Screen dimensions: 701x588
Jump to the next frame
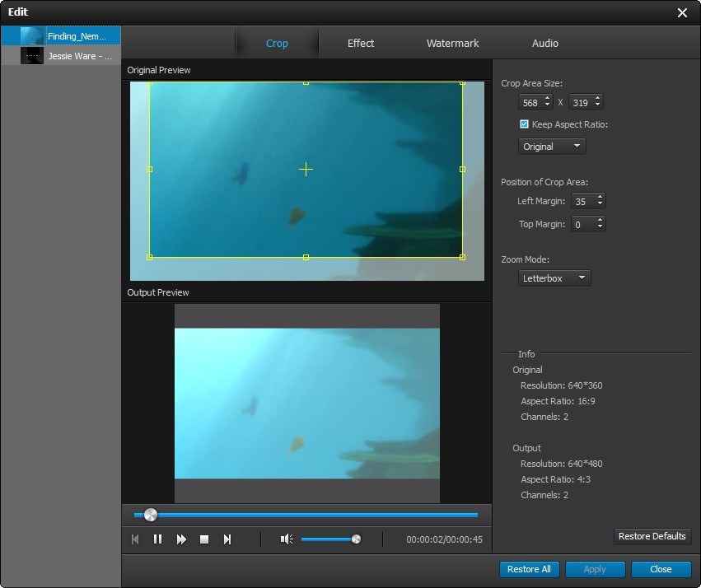coord(227,539)
